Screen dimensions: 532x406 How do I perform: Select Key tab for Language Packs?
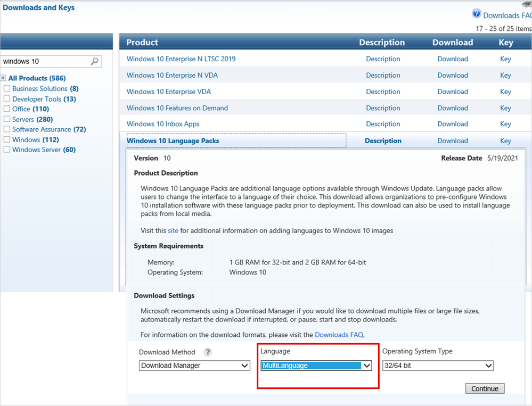tap(505, 140)
